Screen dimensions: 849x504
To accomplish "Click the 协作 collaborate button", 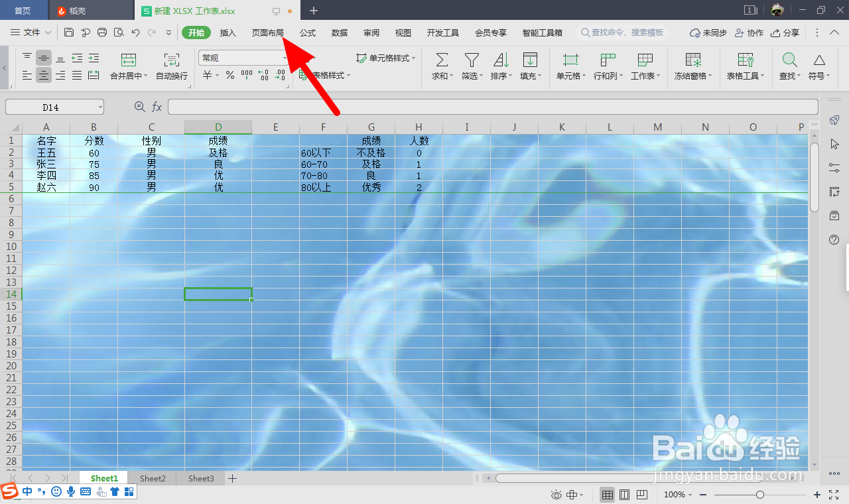I will [x=750, y=32].
